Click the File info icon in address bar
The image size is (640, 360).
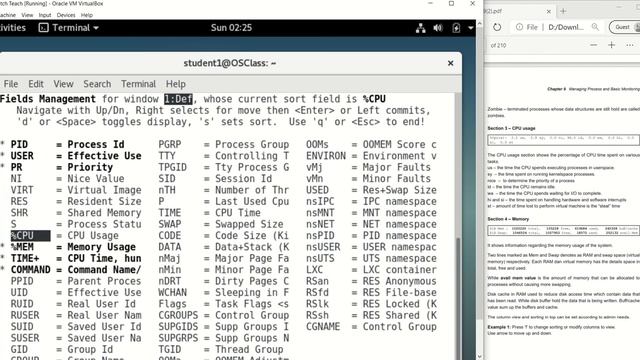519,27
